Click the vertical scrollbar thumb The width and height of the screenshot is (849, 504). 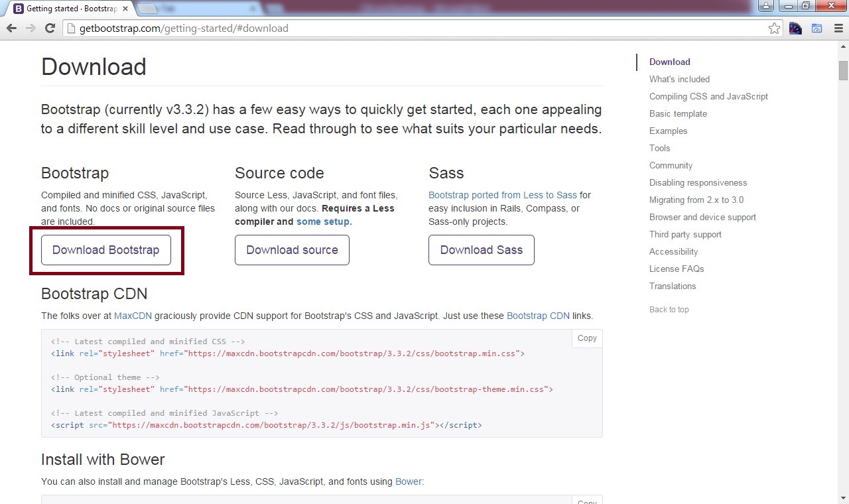(843, 70)
